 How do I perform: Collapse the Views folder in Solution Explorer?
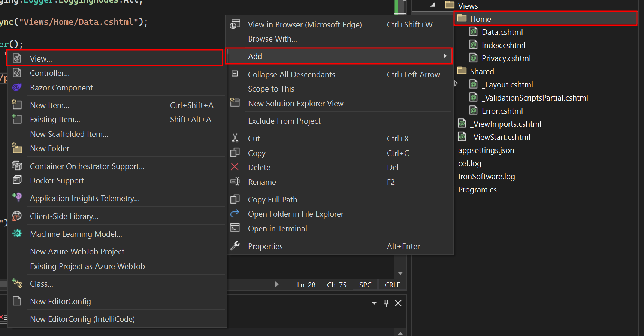click(433, 5)
